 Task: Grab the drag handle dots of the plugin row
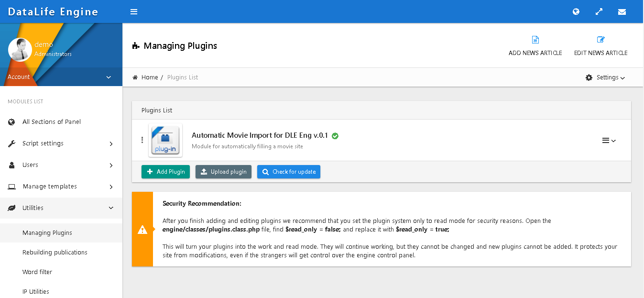[x=142, y=140]
